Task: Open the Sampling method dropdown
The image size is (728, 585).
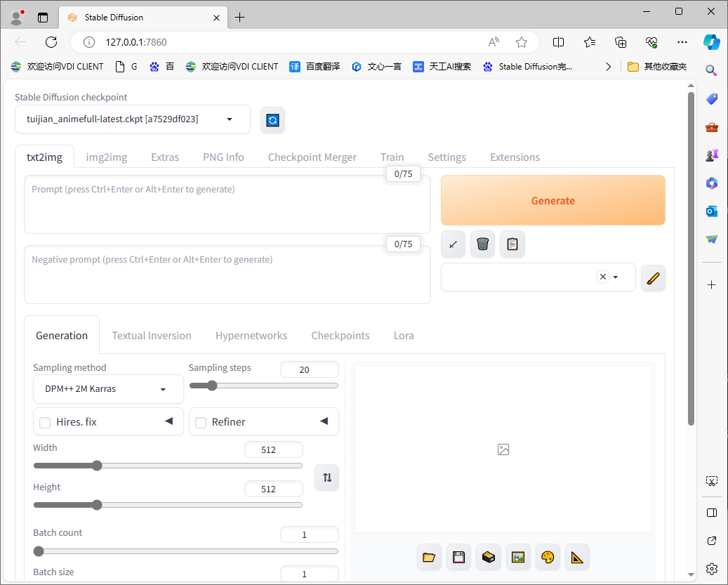Action: coord(108,389)
